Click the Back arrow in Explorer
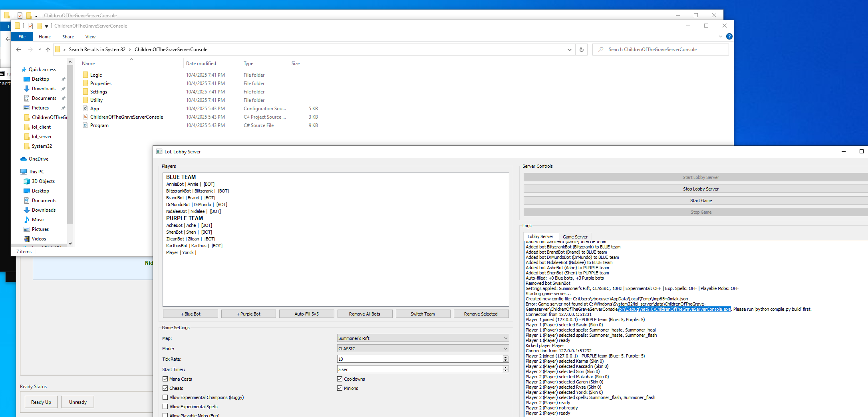868x417 pixels. click(x=18, y=50)
